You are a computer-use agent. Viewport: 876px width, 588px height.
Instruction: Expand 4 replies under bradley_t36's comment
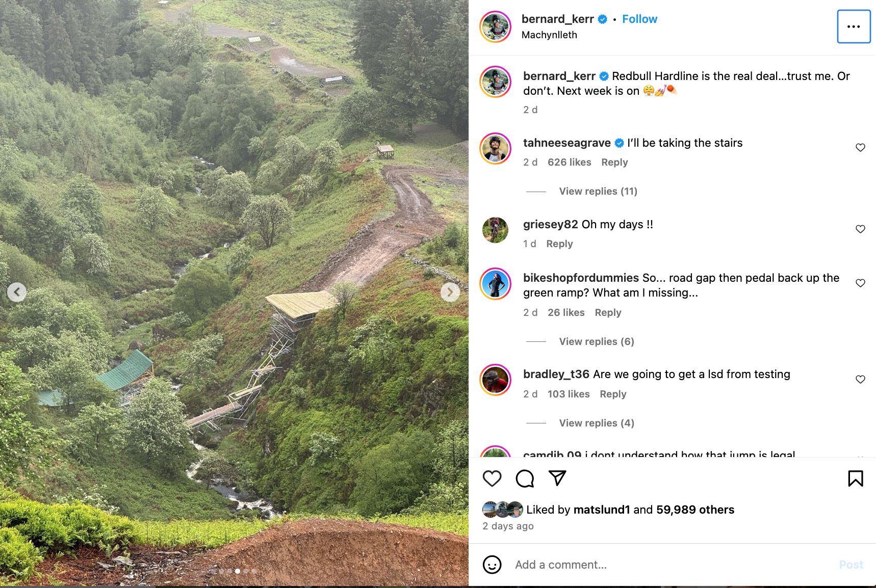click(x=596, y=423)
